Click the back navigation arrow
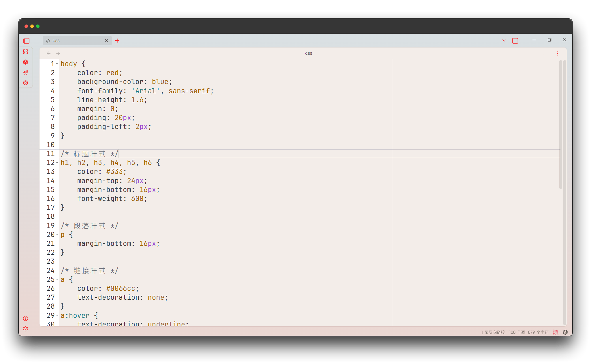 point(48,53)
